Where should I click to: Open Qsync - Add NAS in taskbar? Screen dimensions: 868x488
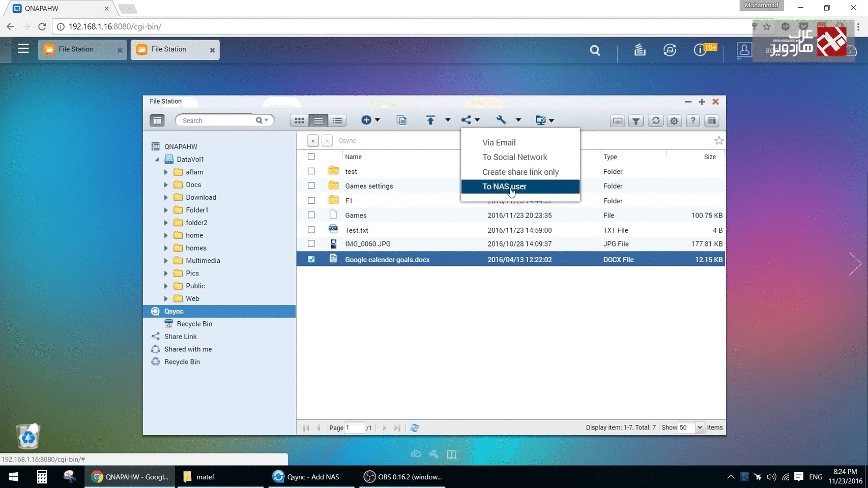coord(311,477)
